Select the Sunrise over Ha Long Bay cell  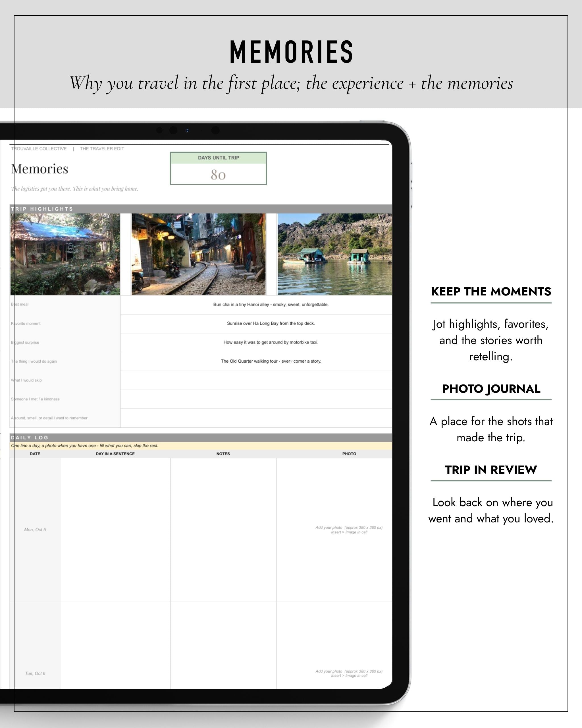tap(256, 324)
